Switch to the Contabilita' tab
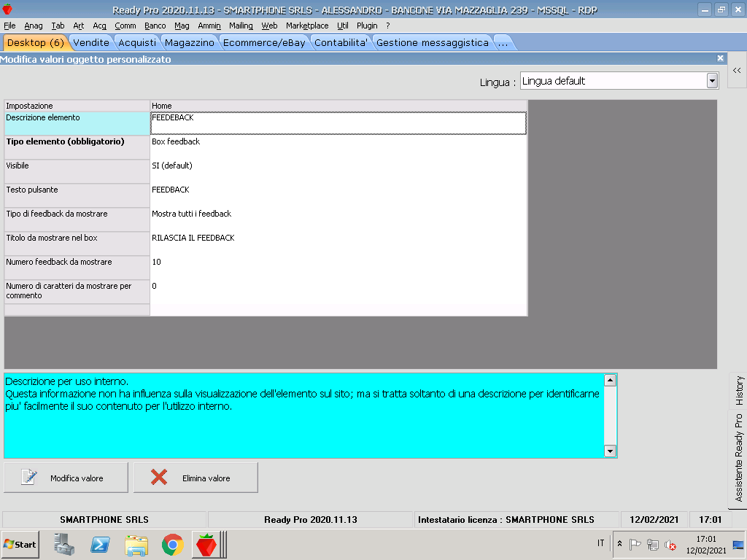 341,42
